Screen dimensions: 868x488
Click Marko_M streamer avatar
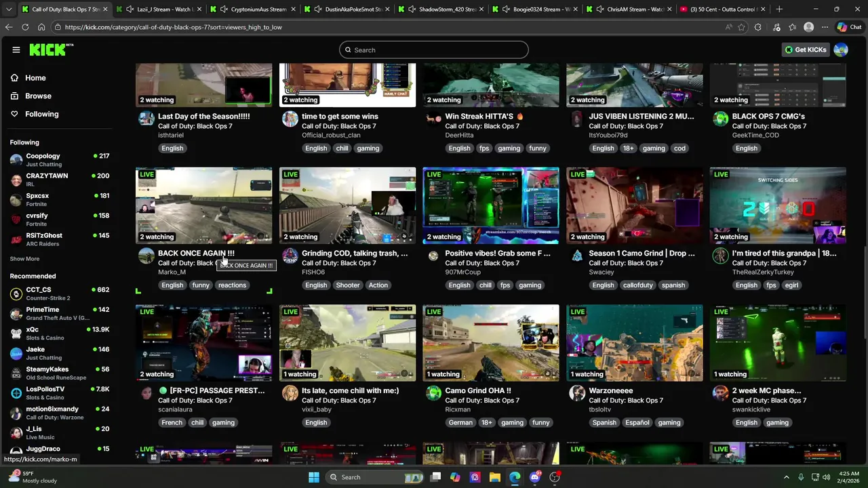pyautogui.click(x=146, y=256)
